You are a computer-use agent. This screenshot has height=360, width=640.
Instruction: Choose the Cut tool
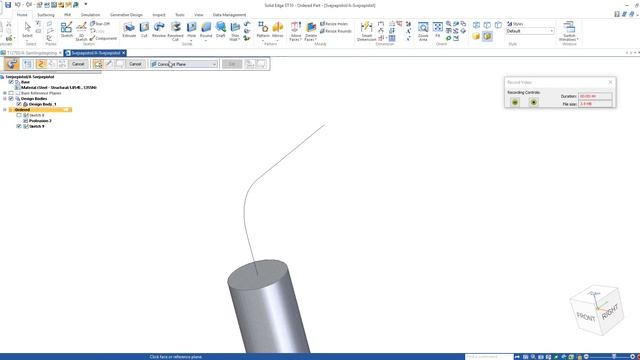pos(144,30)
